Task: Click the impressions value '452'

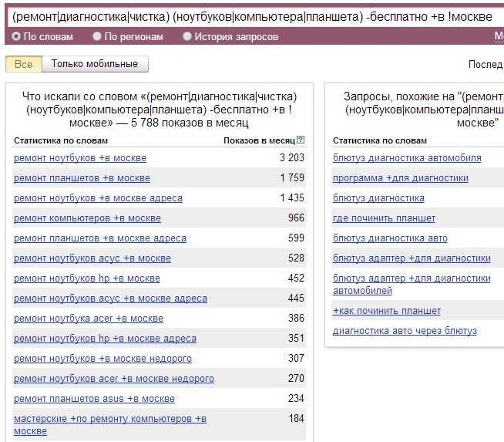Action: 296,278
